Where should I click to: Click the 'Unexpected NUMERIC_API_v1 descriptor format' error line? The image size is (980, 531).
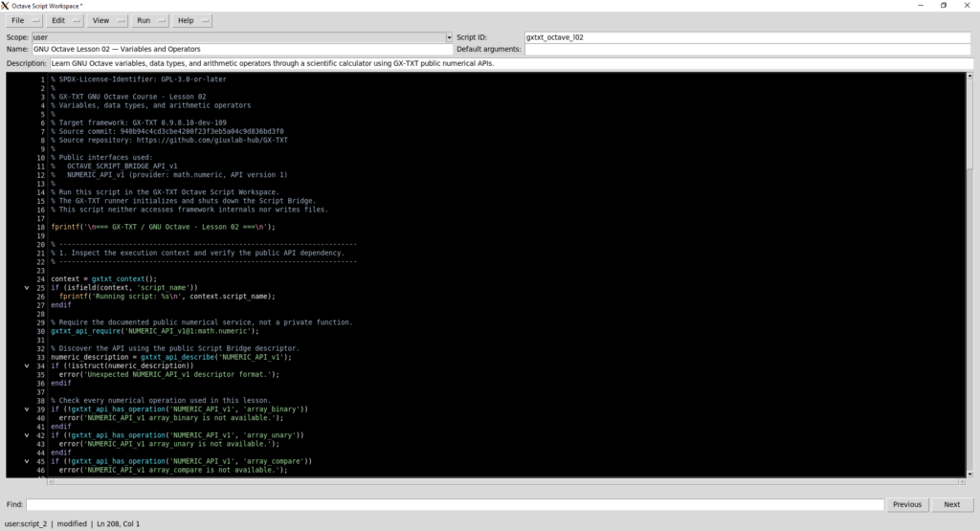coord(168,375)
